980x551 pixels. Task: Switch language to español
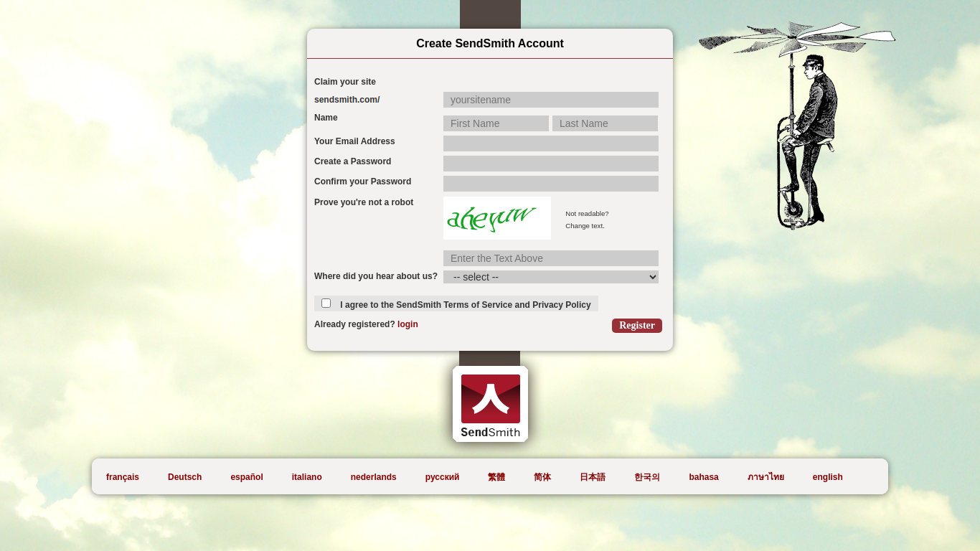pos(247,477)
